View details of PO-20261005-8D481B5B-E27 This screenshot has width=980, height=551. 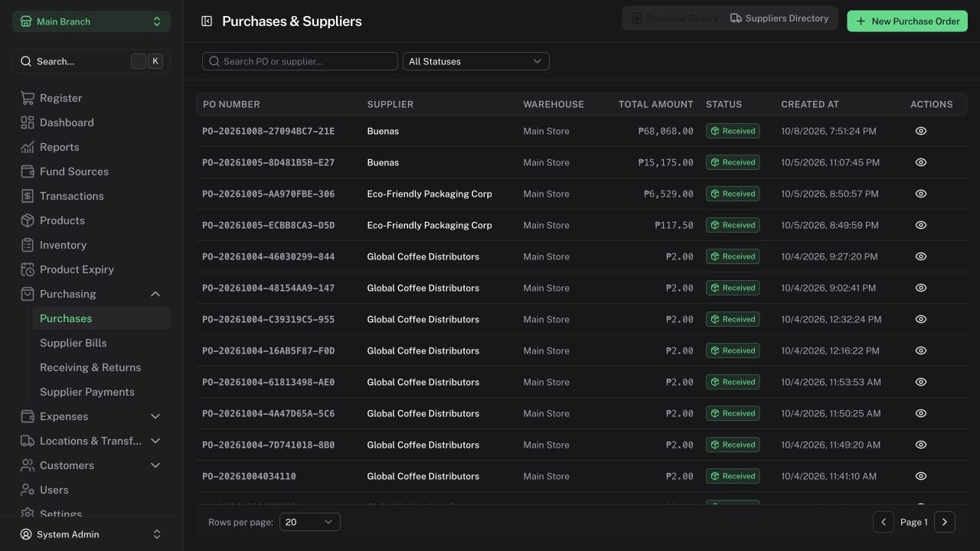(921, 162)
